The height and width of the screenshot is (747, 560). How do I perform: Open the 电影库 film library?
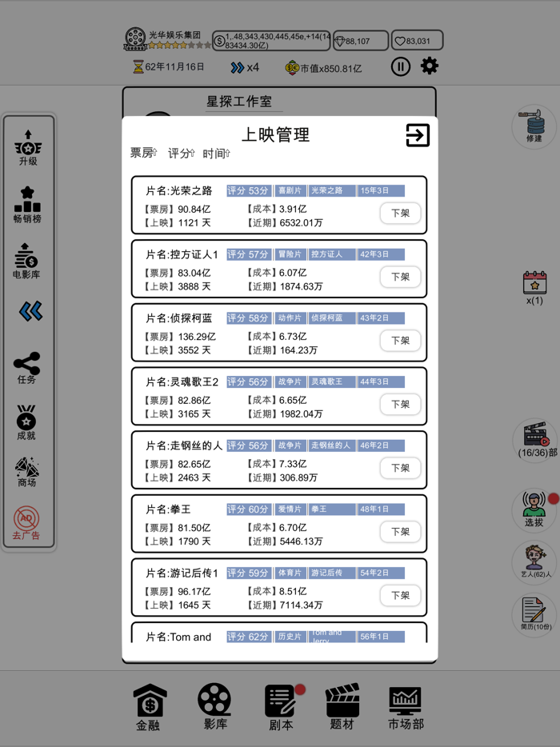coord(26,261)
